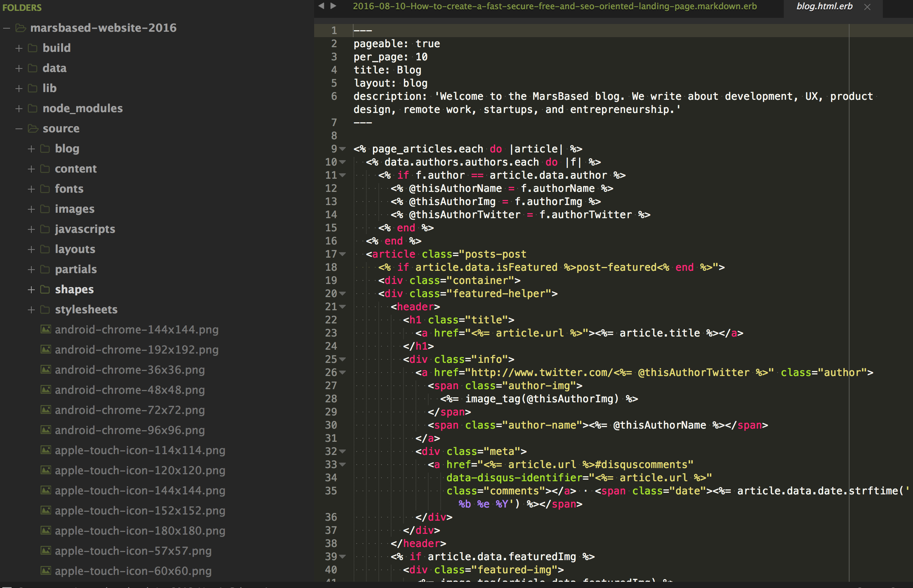Click the open folder icon of marsbased-website-2016
913x588 pixels.
tap(21, 28)
